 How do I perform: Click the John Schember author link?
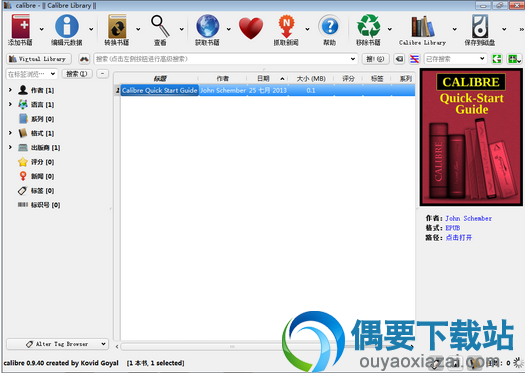pos(468,218)
